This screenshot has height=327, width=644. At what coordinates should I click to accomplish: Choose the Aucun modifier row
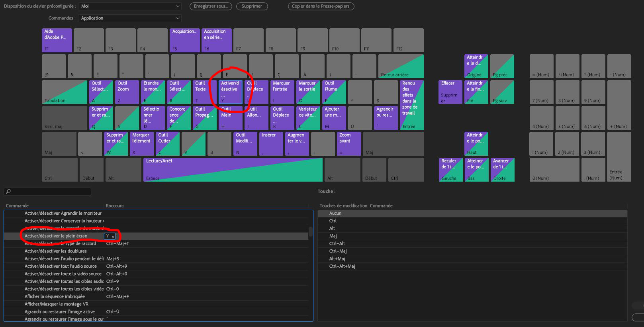(472, 213)
